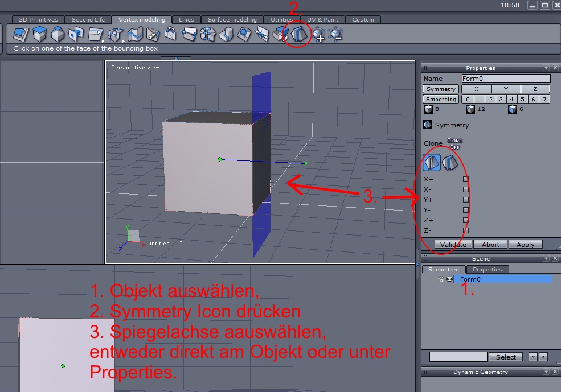The height and width of the screenshot is (392, 561).
Task: Check the X+ symmetry axis box
Action: pyautogui.click(x=466, y=179)
